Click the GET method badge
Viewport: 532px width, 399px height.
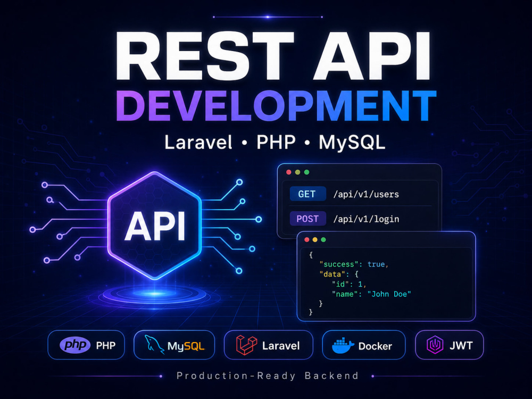point(307,194)
